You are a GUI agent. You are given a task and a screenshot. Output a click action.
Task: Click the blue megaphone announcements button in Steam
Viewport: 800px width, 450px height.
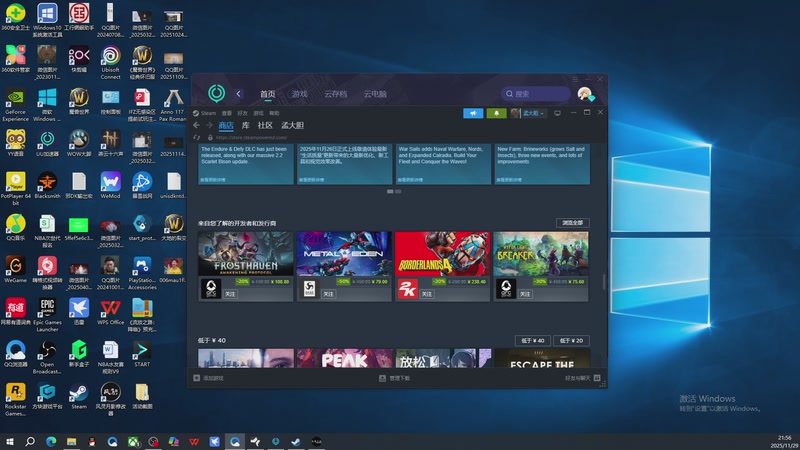[x=473, y=113]
